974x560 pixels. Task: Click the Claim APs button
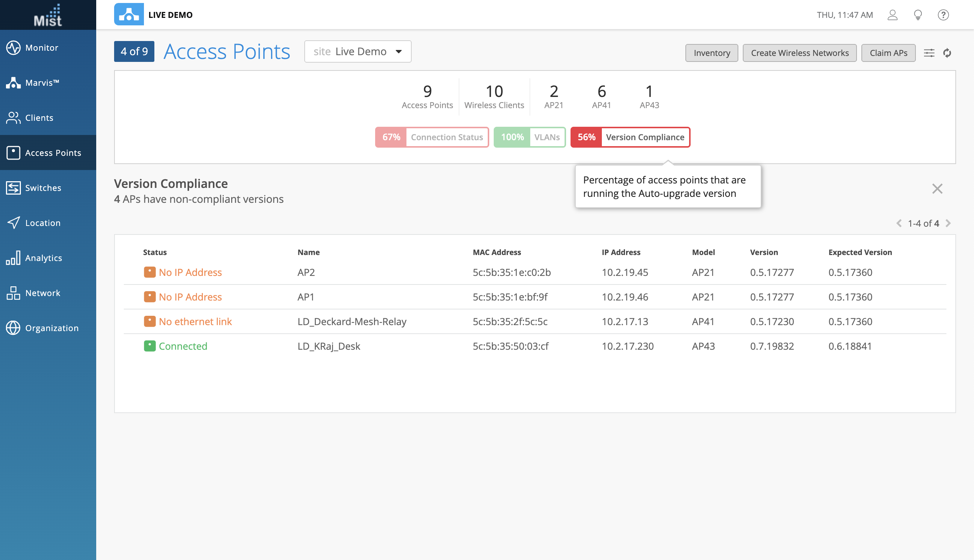pyautogui.click(x=888, y=53)
